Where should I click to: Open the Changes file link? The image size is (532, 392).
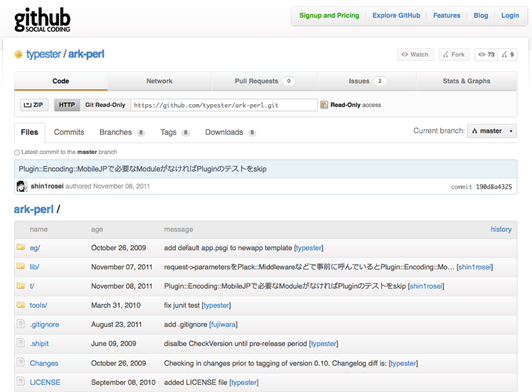coord(44,363)
